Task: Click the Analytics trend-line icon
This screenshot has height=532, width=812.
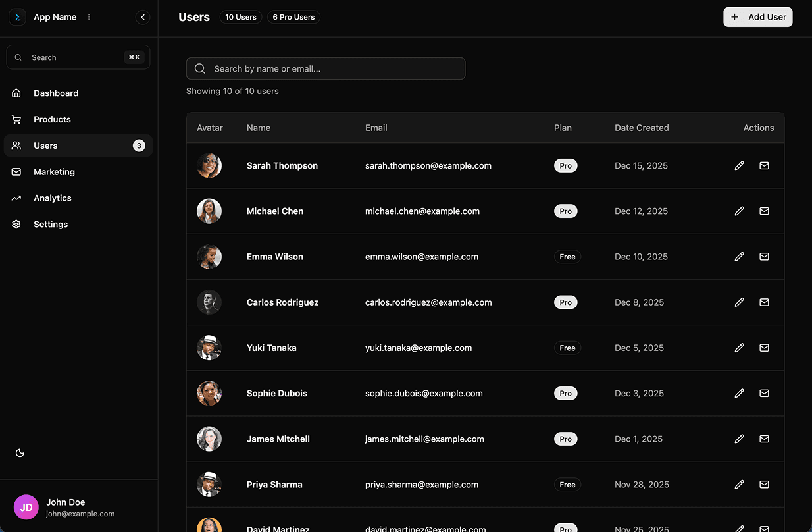Action: click(x=16, y=198)
